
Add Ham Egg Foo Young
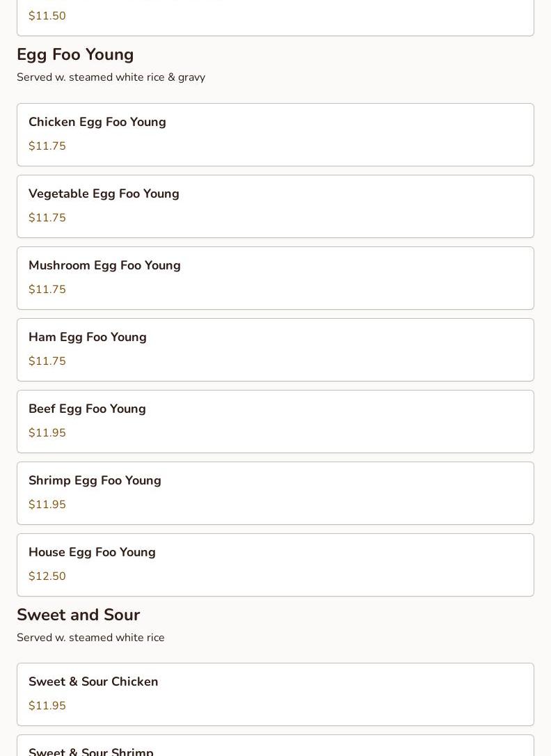[x=275, y=349]
